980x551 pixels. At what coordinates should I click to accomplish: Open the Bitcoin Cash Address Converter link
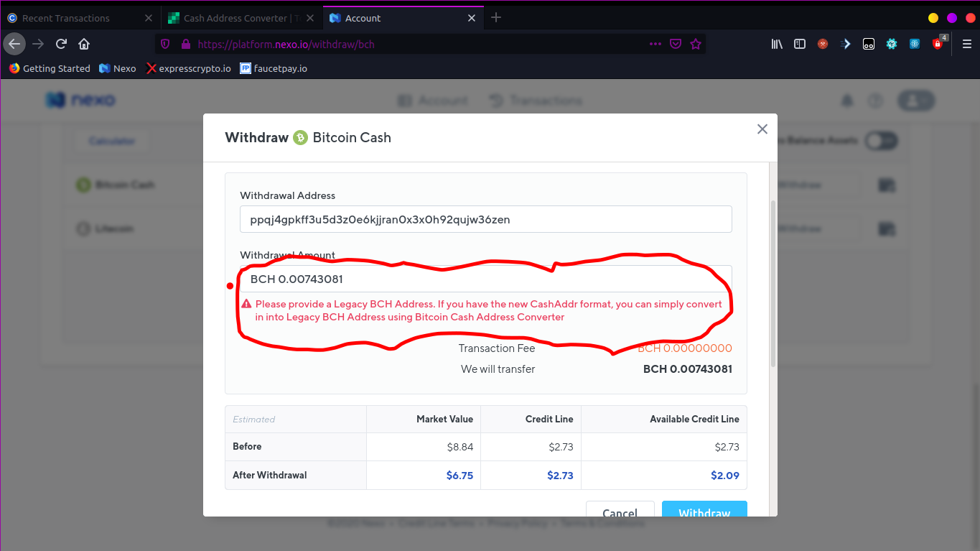click(x=490, y=317)
